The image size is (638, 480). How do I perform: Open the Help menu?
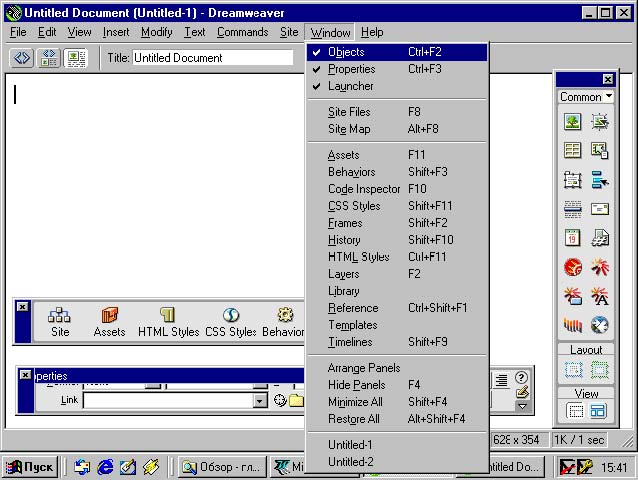[x=372, y=32]
